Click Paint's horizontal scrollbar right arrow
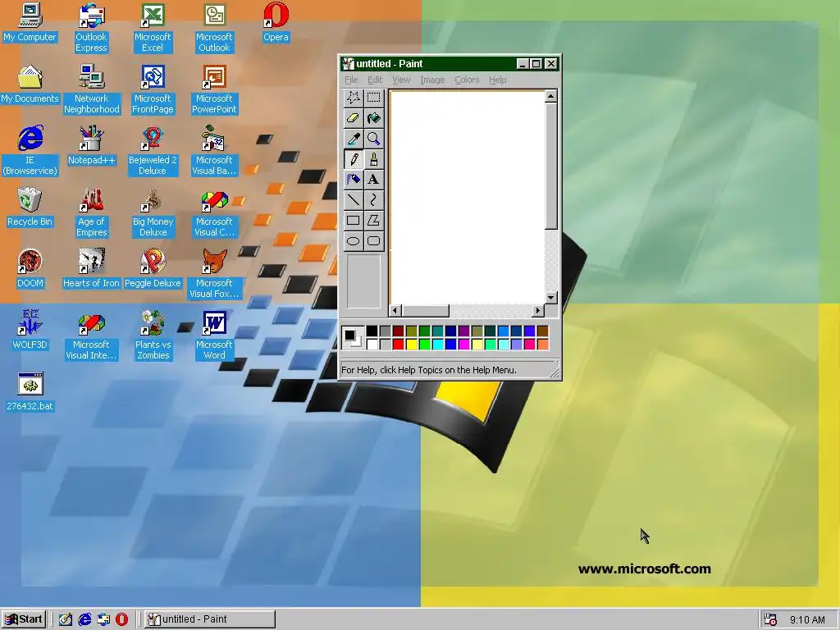Screen dimensions: 840x630 coord(538,310)
